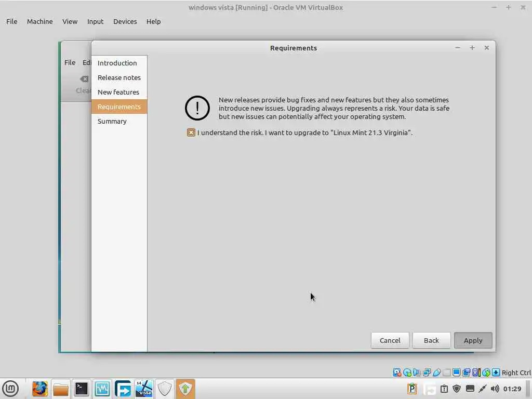Viewport: 532px width, 399px height.
Task: Go to Requirements step
Action: [x=119, y=107]
